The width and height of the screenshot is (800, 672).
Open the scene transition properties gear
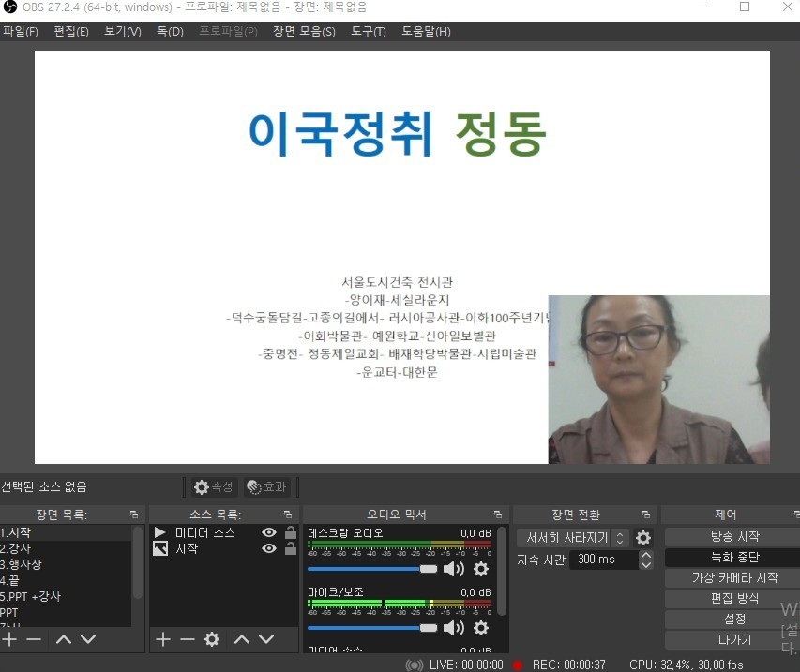(643, 538)
